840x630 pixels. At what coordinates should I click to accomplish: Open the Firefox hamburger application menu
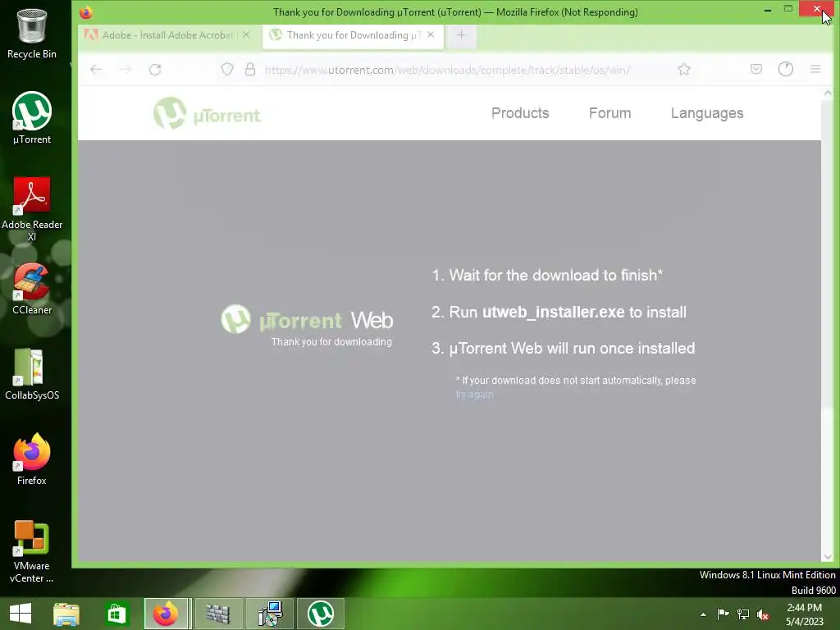815,69
